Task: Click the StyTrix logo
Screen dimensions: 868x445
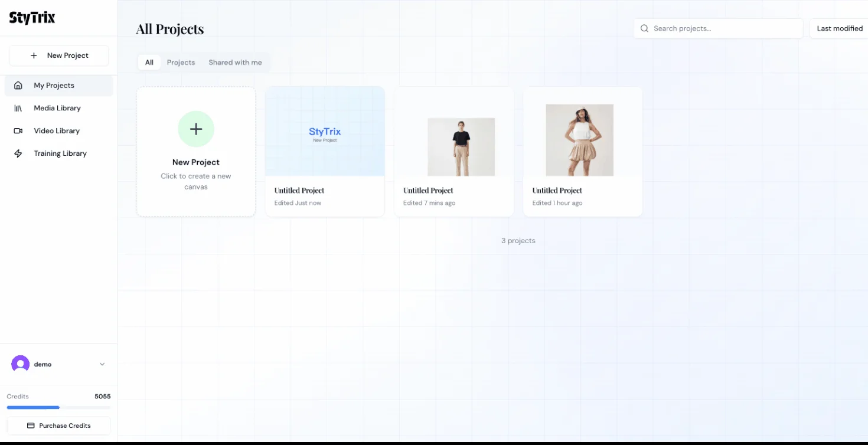Action: [32, 18]
